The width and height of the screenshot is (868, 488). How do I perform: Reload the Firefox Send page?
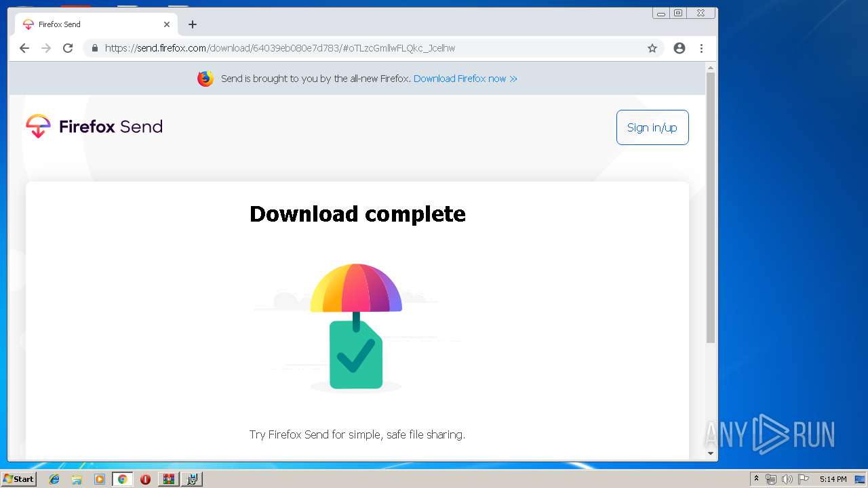68,48
